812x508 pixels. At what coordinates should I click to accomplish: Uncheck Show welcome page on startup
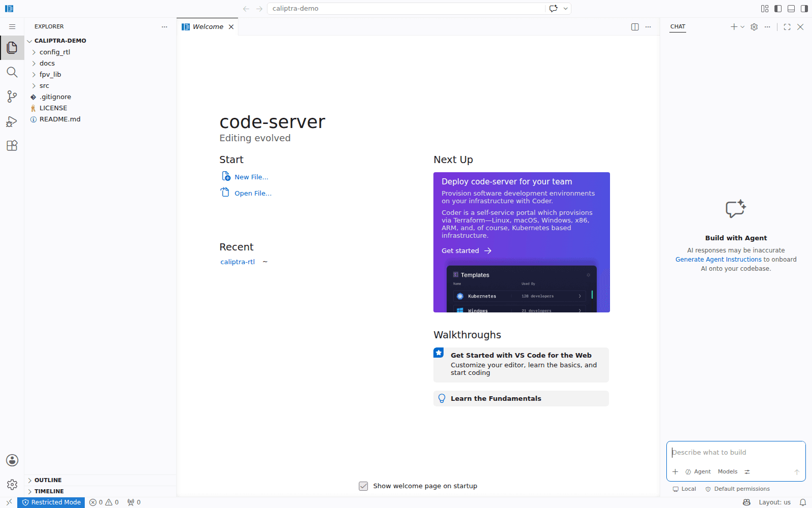(363, 486)
